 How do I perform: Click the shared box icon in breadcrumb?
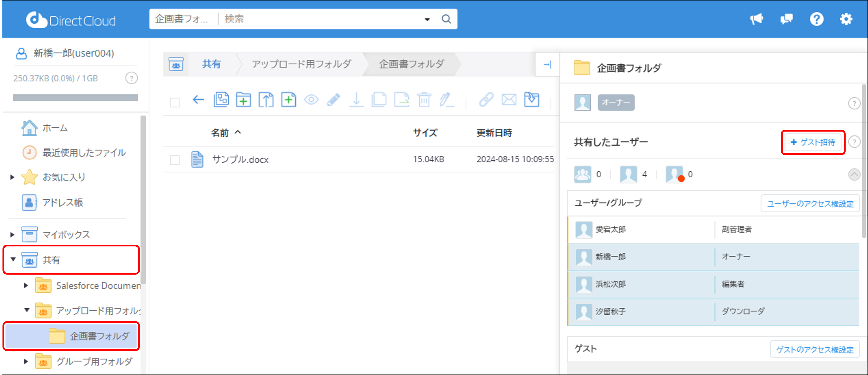click(x=176, y=64)
